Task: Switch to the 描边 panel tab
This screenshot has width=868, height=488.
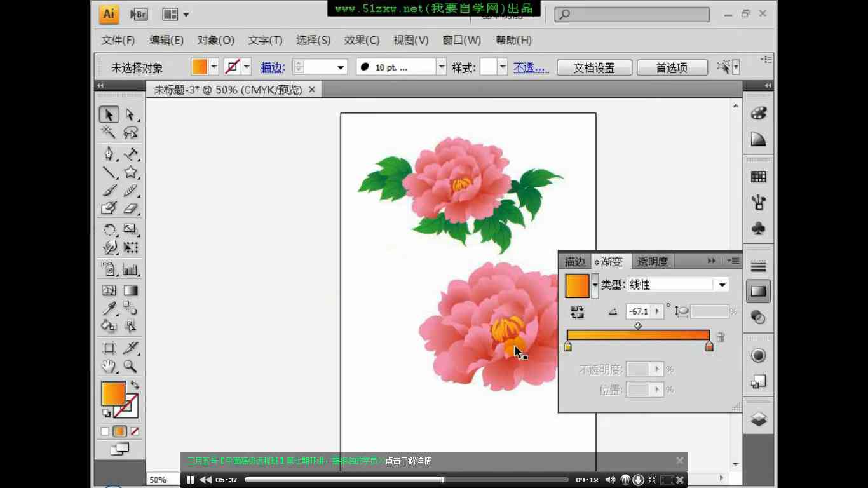Action: click(575, 261)
